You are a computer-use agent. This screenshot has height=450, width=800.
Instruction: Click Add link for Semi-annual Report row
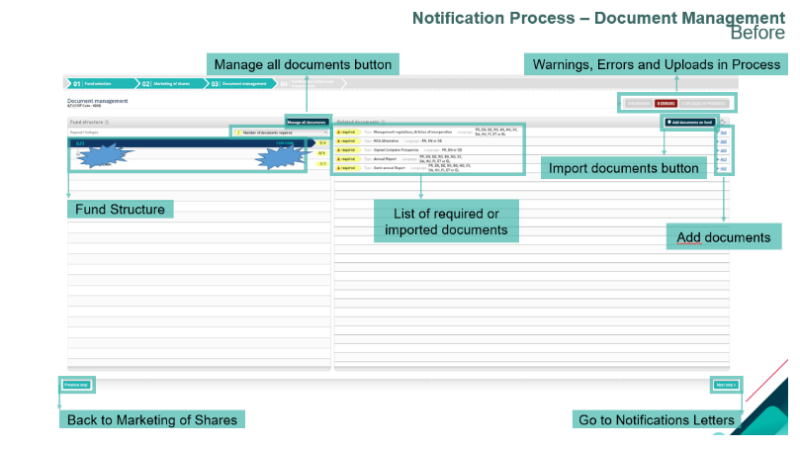click(723, 169)
